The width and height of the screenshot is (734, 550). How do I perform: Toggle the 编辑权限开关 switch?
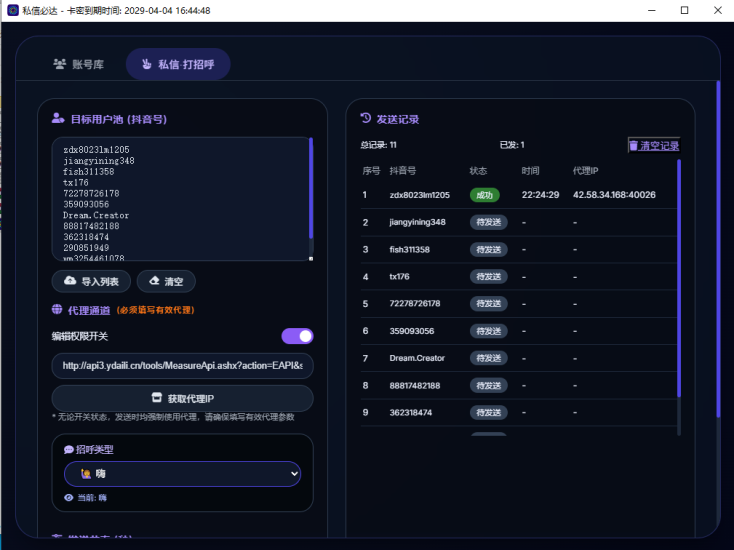coord(297,336)
